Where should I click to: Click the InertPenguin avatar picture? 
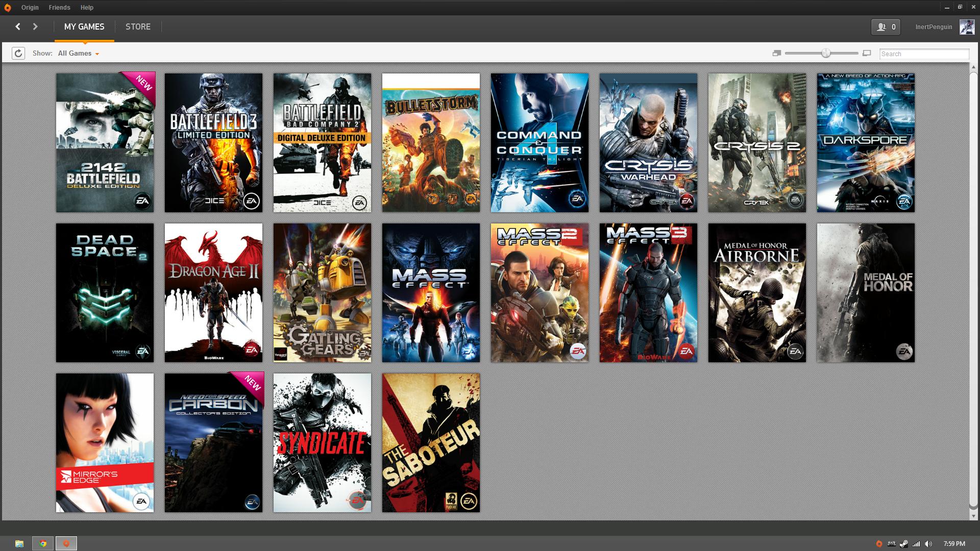click(x=967, y=27)
